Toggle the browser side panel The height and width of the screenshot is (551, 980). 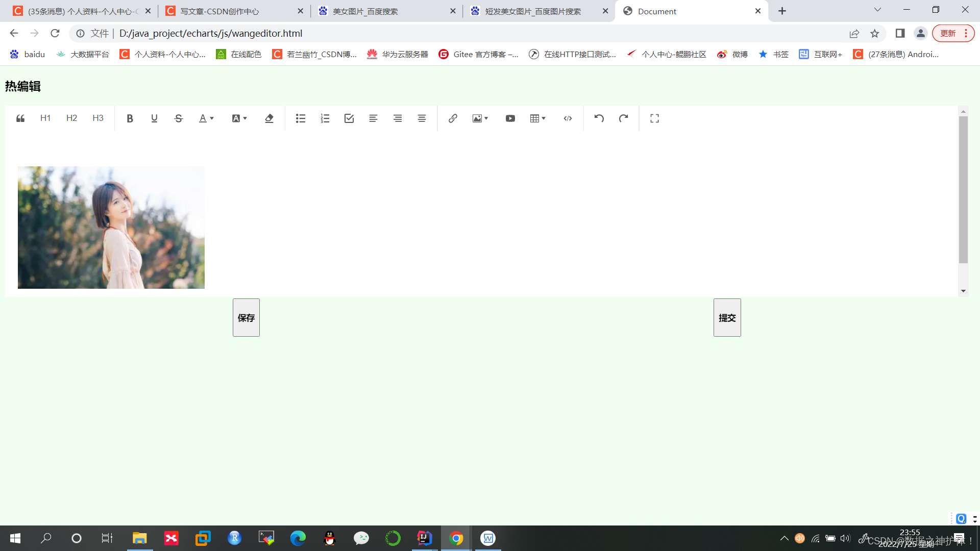click(x=900, y=33)
